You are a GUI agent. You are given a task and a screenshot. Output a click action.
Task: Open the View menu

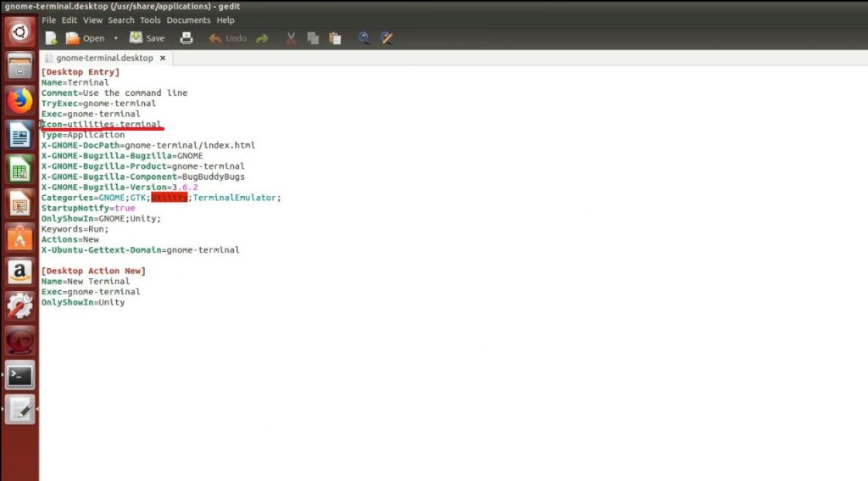(92, 20)
